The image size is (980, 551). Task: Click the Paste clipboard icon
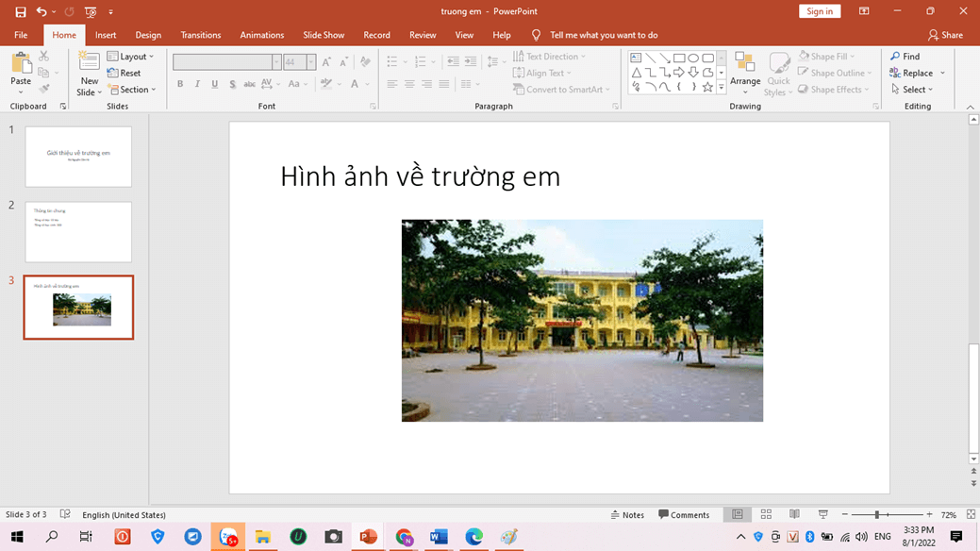coord(21,64)
